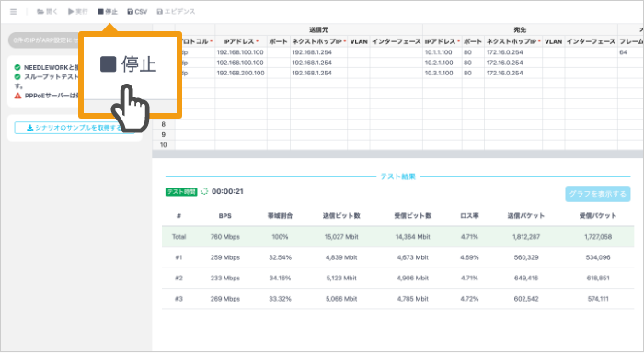Viewport: 644px width, 353px height.
Task: Click the BPS results column header
Action: click(225, 216)
